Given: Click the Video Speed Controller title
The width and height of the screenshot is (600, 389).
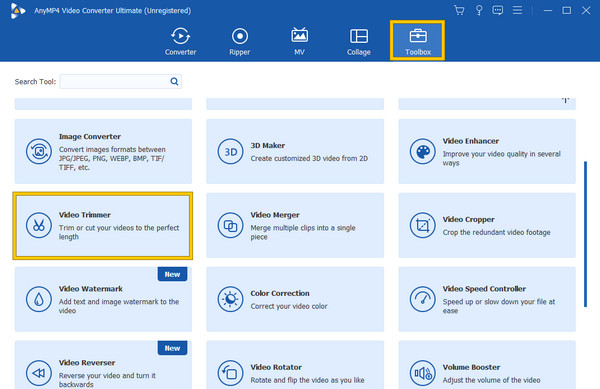Looking at the screenshot, I should (x=484, y=289).
